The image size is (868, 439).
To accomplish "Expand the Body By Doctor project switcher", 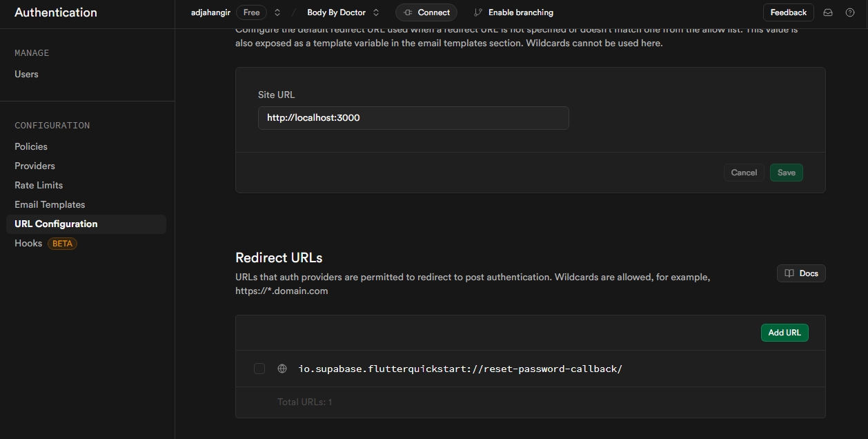I will pyautogui.click(x=376, y=12).
